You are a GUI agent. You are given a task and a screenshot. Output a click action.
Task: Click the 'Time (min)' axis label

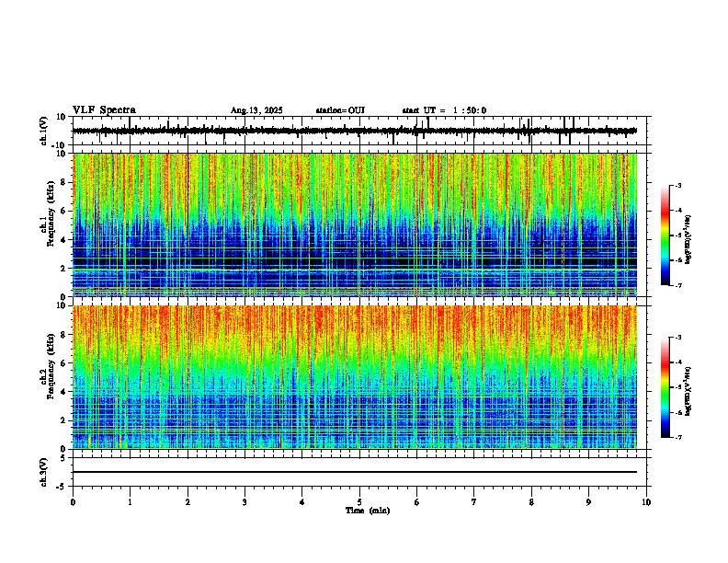(x=368, y=511)
